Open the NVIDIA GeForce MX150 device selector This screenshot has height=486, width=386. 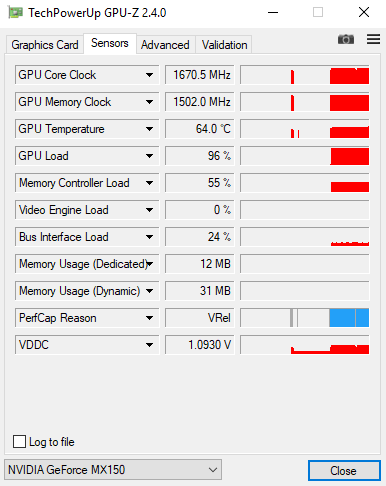point(113,470)
